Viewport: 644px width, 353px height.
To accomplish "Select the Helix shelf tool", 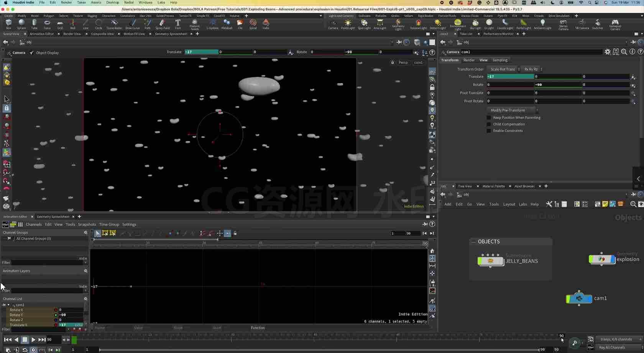I will [x=266, y=24].
